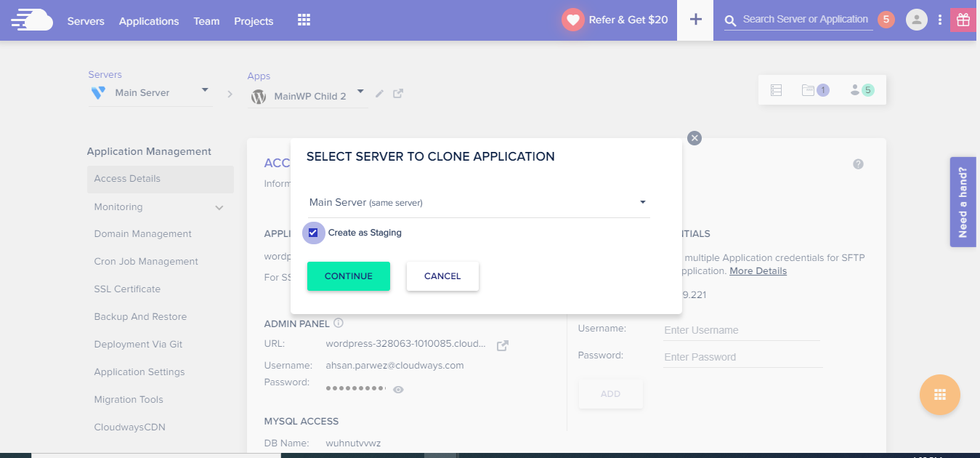Expand the MainWP Child 2 app dropdown
Image resolution: width=980 pixels, height=458 pixels.
[361, 93]
